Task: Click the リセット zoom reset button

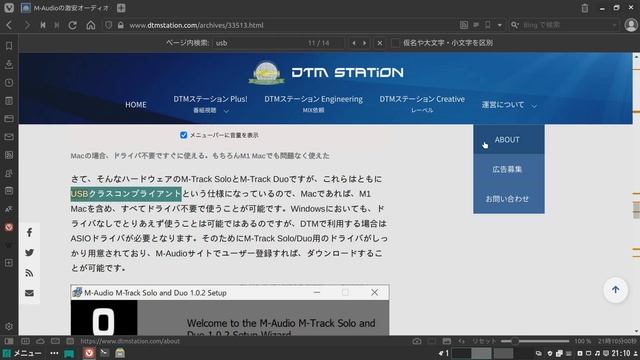Action: [484, 341]
